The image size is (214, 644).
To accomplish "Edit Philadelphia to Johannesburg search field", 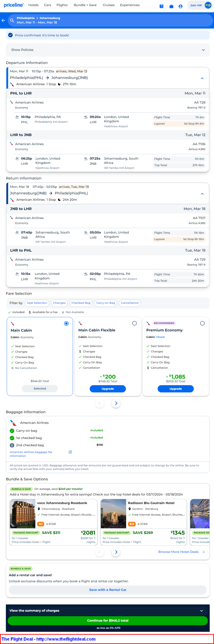I will [111, 20].
